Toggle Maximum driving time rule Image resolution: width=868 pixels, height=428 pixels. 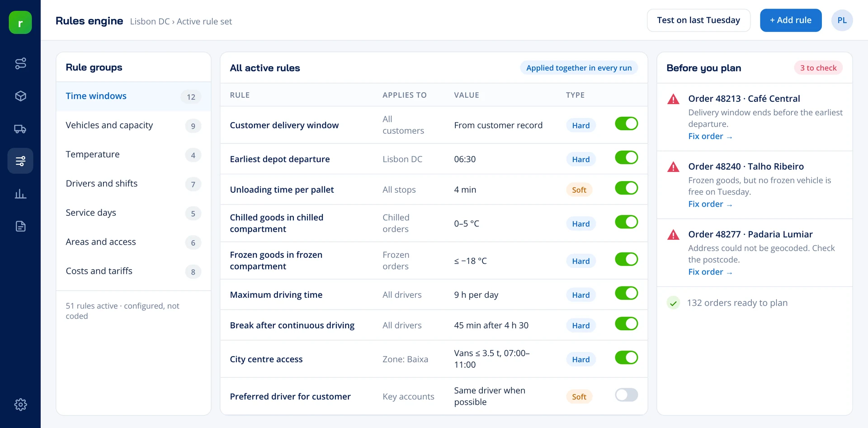[x=626, y=293]
